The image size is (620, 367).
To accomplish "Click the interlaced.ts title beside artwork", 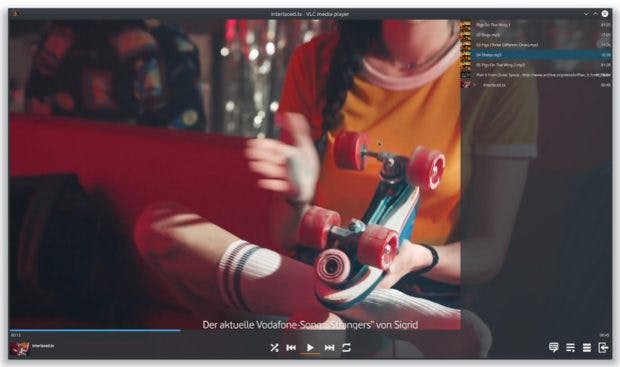I will pos(43,346).
